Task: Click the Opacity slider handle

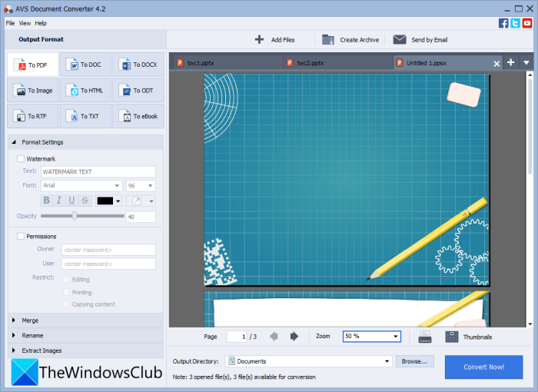Action: coord(75,216)
